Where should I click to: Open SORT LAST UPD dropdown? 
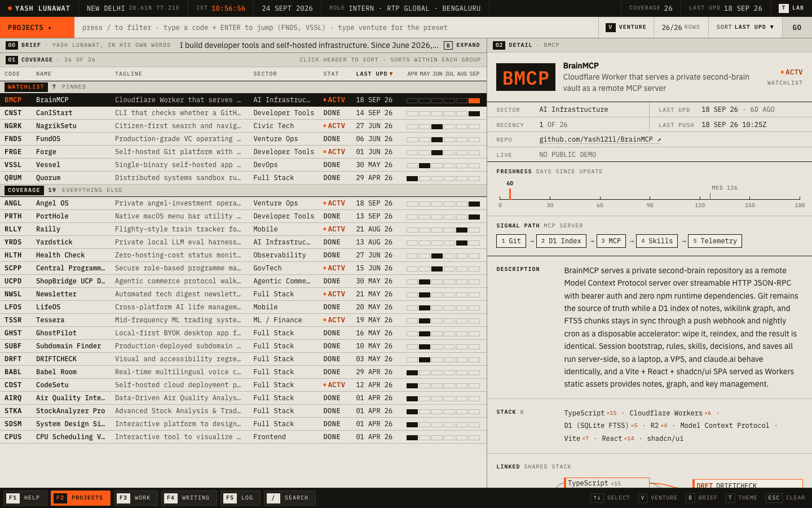pos(745,27)
